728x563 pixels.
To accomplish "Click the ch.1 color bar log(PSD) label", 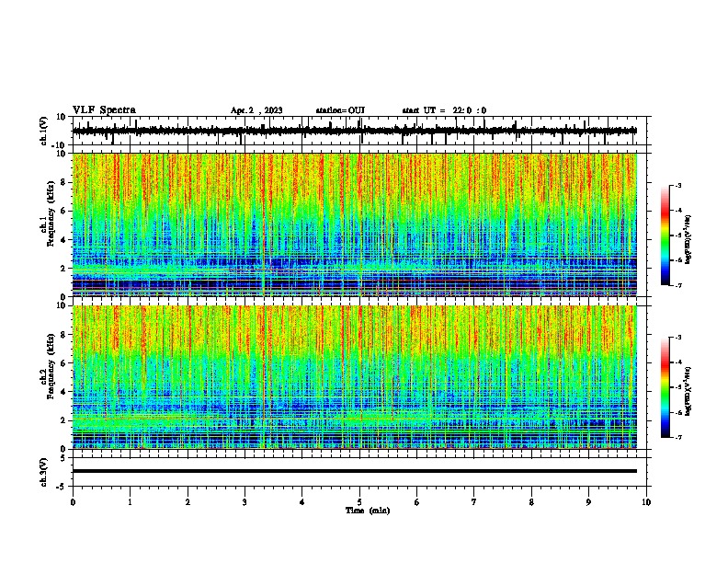I will click(x=688, y=239).
